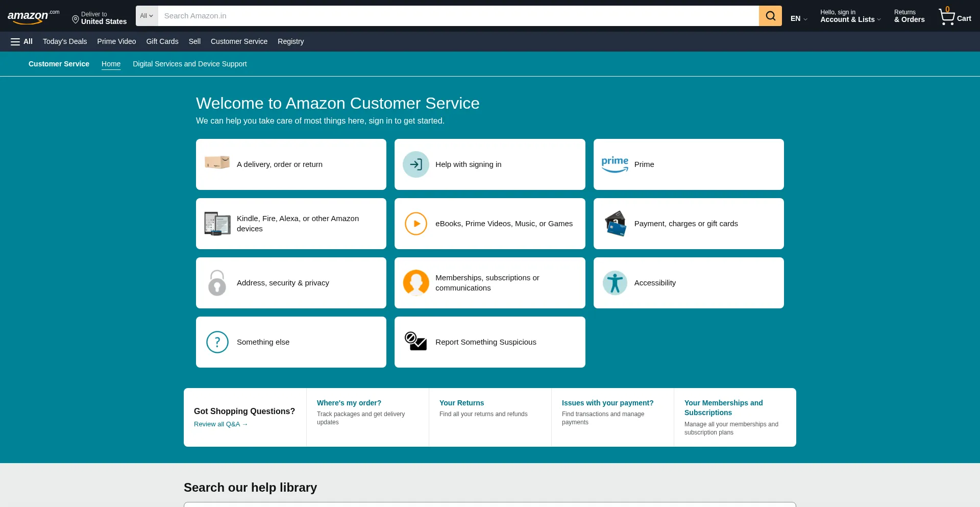The image size is (980, 507).
Task: Choose eBooks, Prime Videos, Music, or Games
Action: click(504, 224)
